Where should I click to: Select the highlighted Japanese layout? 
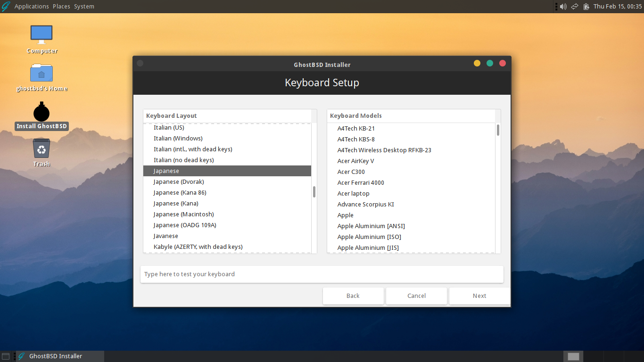pos(227,171)
